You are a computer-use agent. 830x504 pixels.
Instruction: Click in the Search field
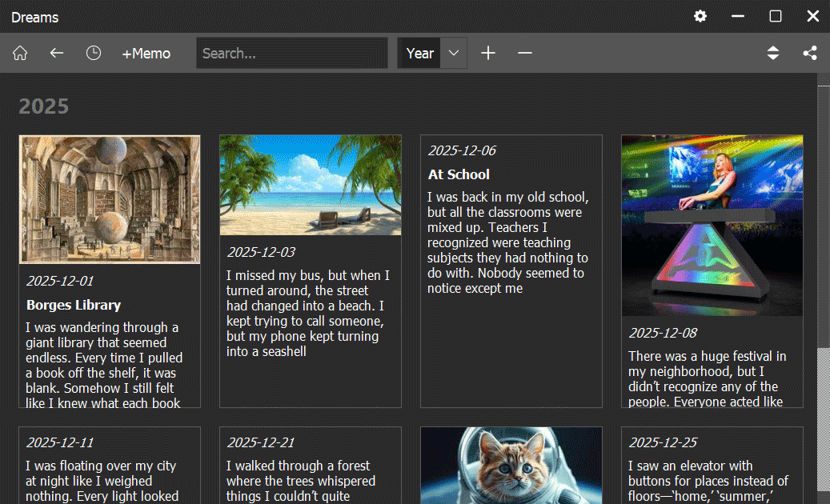tap(292, 54)
